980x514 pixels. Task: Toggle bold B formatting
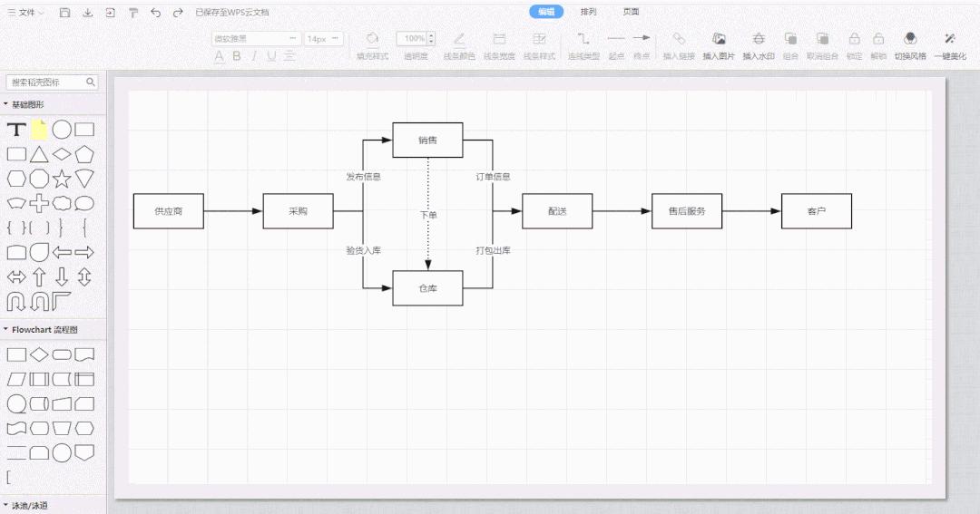click(x=237, y=55)
